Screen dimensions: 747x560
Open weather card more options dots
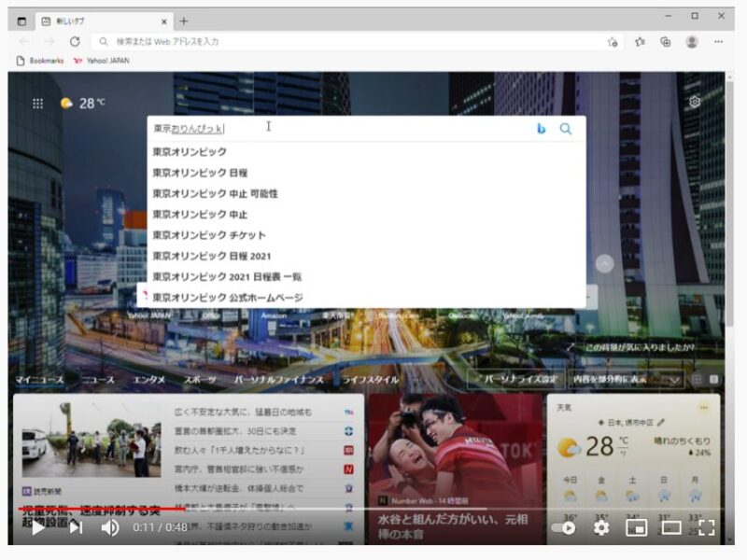coord(704,408)
